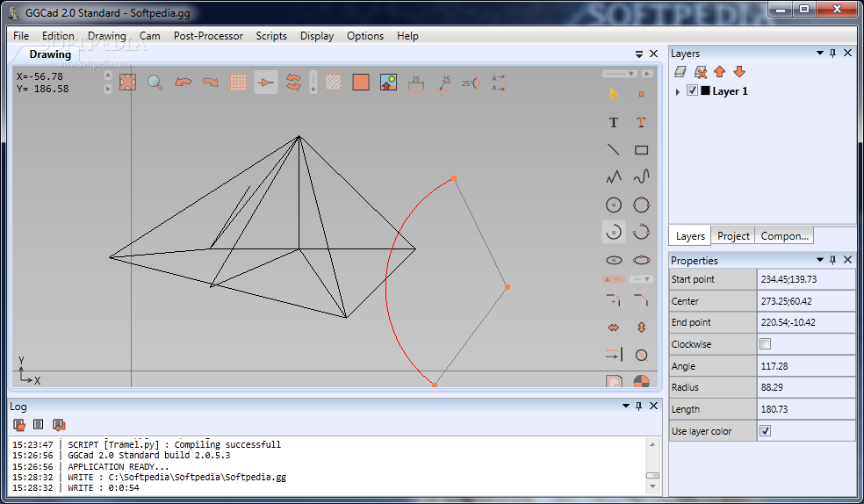Image resolution: width=864 pixels, height=504 pixels.
Task: Select the center Arc tool
Action: [614, 232]
